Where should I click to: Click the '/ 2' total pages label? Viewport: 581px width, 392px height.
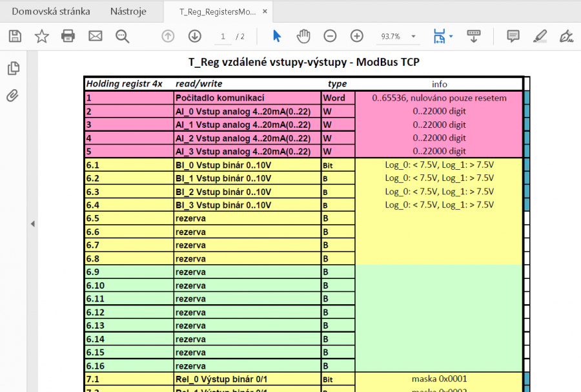(x=240, y=36)
